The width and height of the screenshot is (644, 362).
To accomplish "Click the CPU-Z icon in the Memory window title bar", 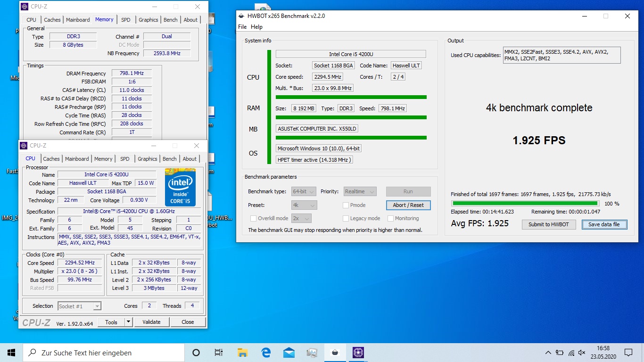I will (25, 7).
